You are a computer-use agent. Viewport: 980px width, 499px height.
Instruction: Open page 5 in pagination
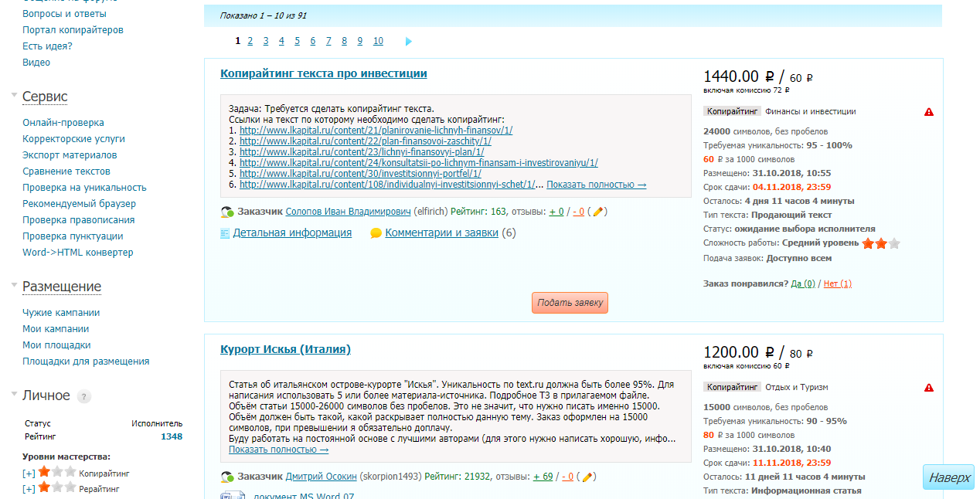click(x=297, y=42)
